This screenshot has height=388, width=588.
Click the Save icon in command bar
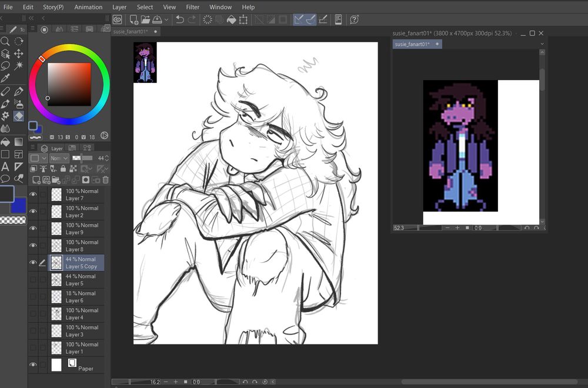click(x=157, y=20)
